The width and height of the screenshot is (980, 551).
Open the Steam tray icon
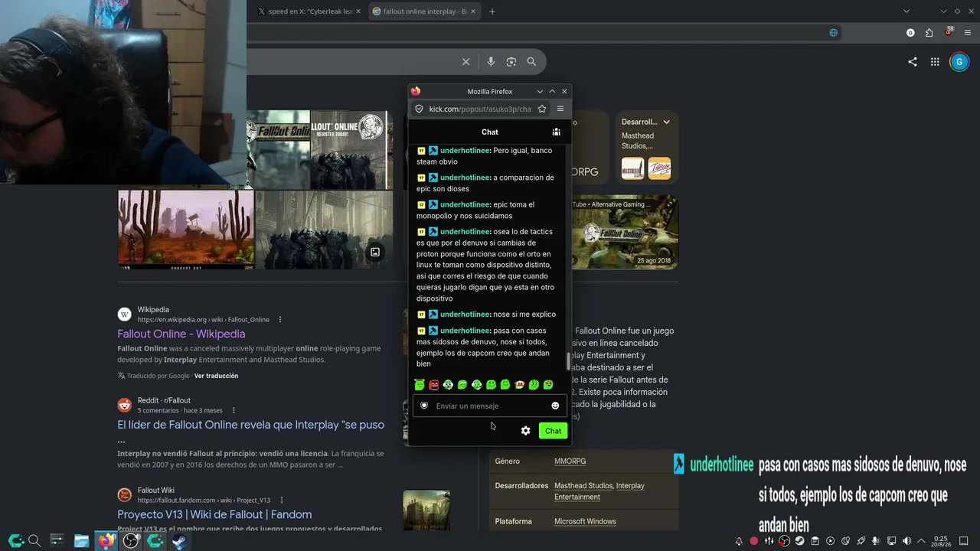click(x=799, y=541)
